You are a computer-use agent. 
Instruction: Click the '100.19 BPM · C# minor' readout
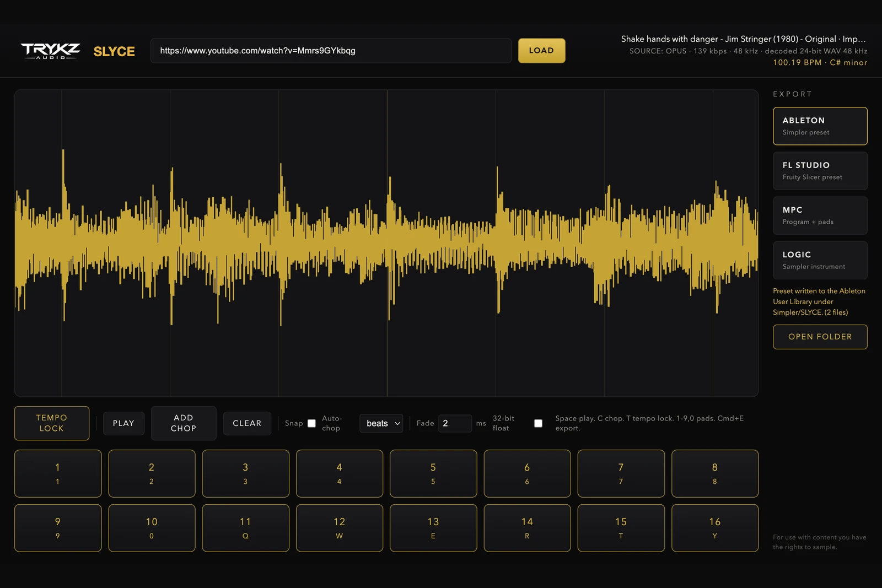[820, 62]
